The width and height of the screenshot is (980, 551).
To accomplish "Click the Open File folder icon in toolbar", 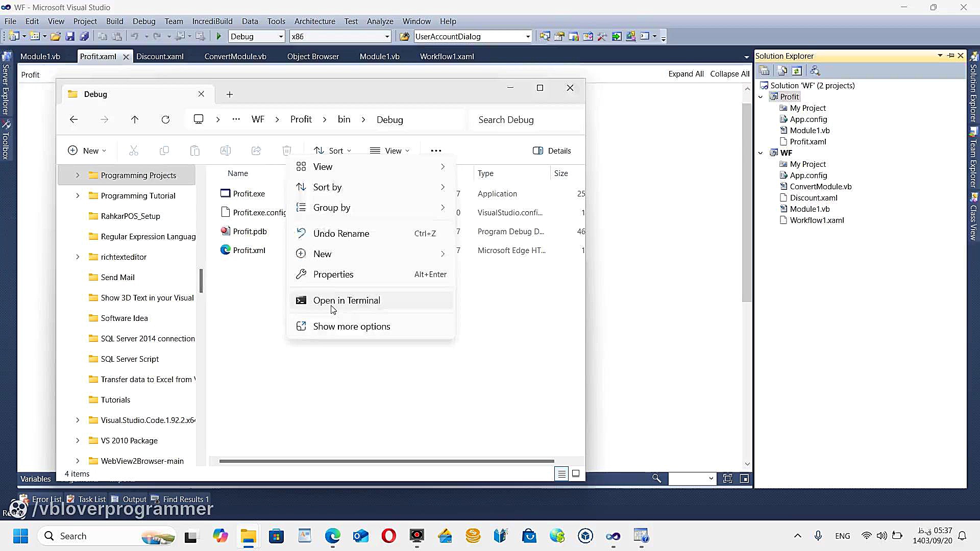I will pyautogui.click(x=56, y=36).
